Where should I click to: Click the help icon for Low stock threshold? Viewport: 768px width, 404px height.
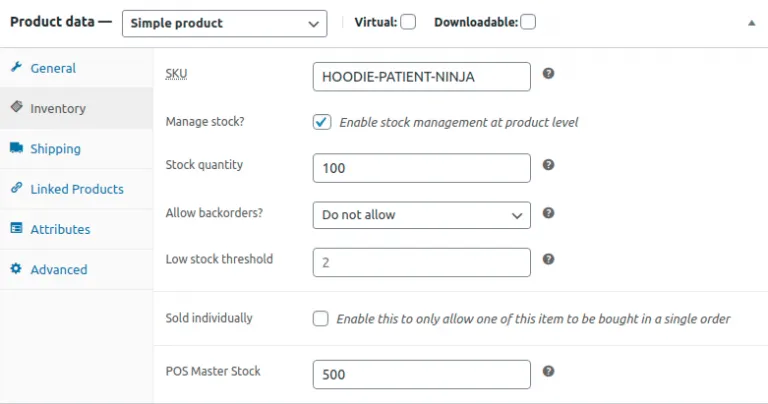click(548, 259)
